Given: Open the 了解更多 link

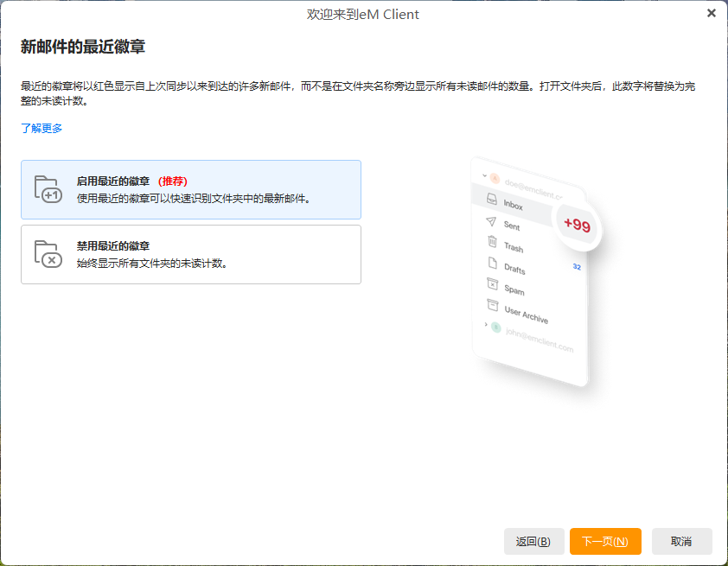Looking at the screenshot, I should (42, 128).
